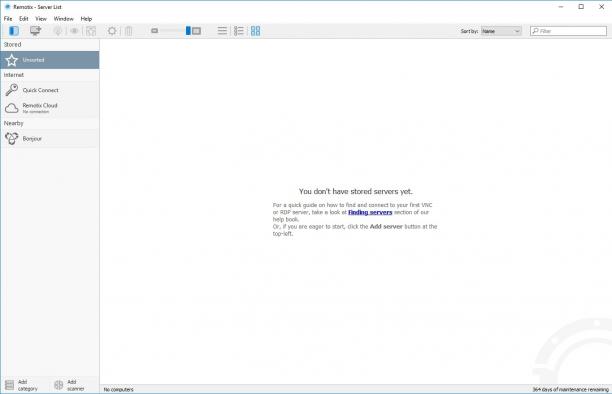
Task: Click the Bonjour network icon
Action: point(12,138)
